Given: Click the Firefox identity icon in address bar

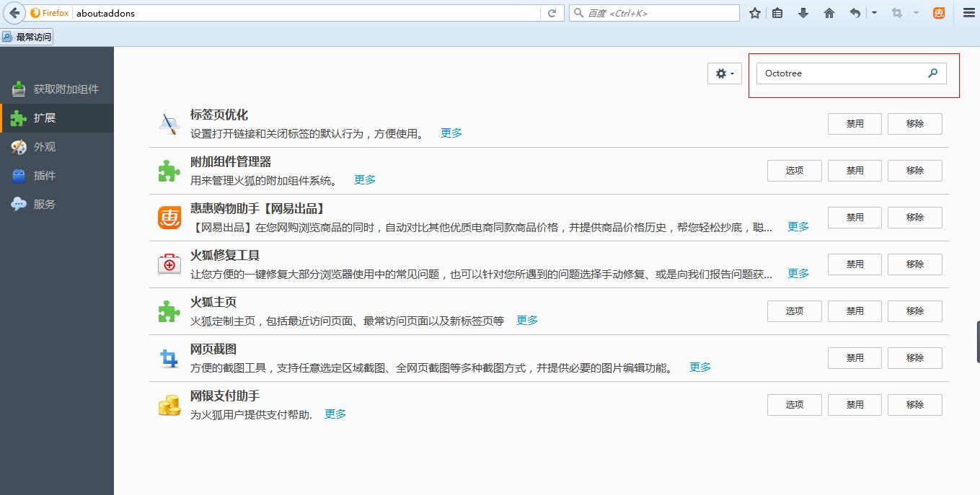Looking at the screenshot, I should click(50, 13).
